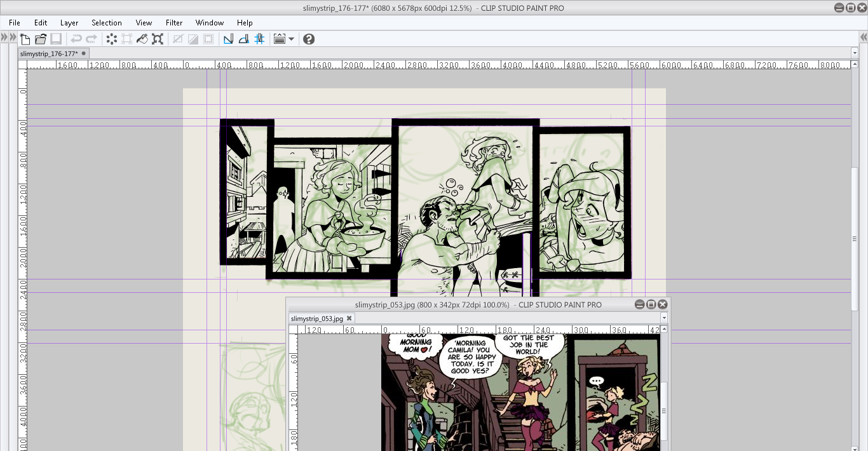Open the slimystrip_053 window tab list dropdown
868x451 pixels.
coord(664,318)
